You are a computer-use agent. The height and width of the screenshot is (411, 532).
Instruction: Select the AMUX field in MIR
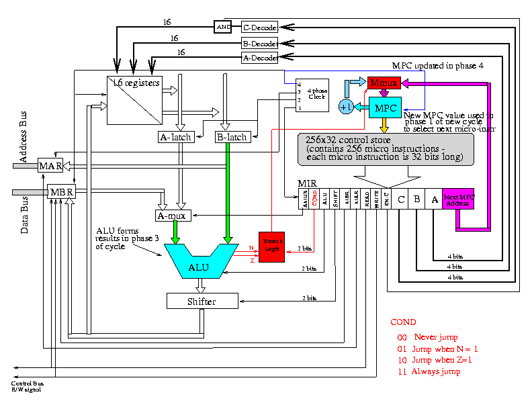tap(304, 199)
